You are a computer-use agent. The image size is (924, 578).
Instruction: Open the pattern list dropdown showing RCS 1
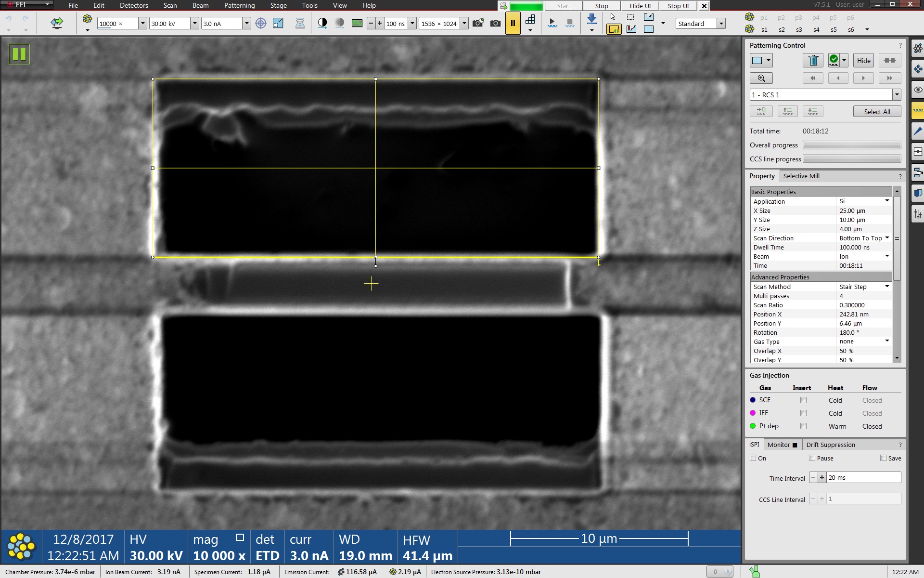(x=896, y=95)
